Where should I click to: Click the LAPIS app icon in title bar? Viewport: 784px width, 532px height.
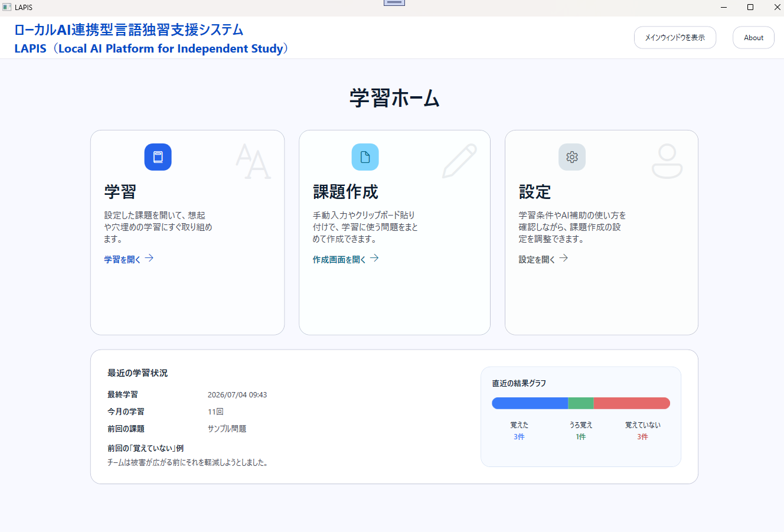(x=7, y=7)
